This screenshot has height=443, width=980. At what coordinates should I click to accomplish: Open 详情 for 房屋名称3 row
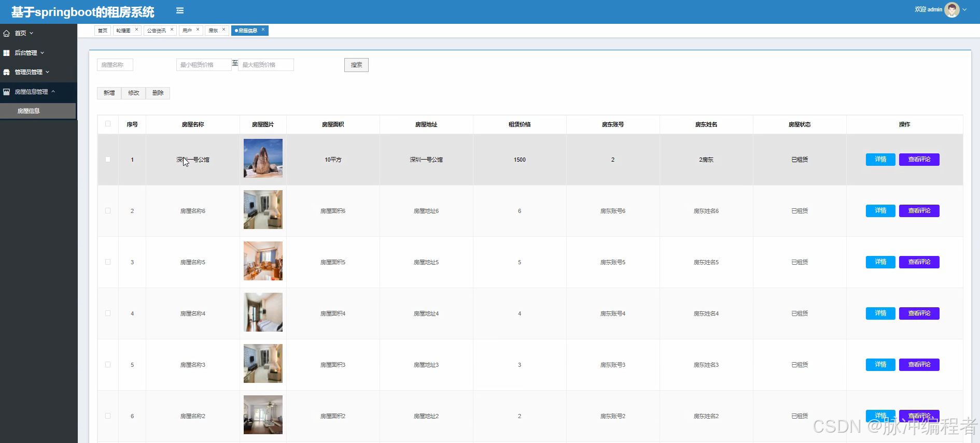click(x=880, y=365)
